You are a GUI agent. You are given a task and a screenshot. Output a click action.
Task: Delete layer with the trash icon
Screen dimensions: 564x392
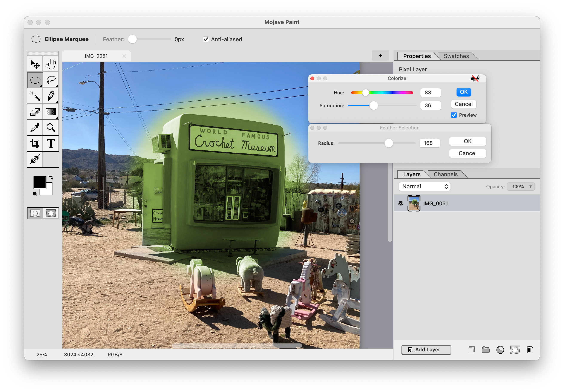coord(530,350)
